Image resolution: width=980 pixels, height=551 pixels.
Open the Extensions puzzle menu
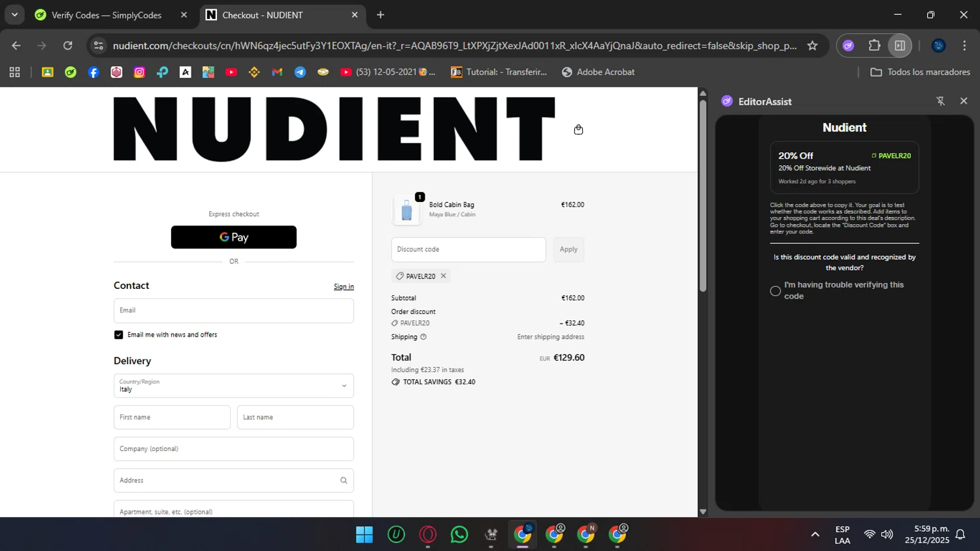pyautogui.click(x=874, y=46)
